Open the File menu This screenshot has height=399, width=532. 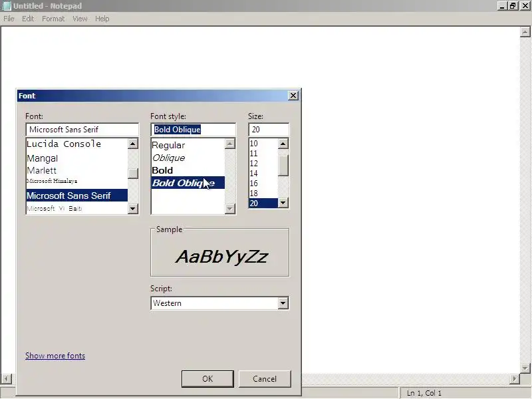pos(9,19)
